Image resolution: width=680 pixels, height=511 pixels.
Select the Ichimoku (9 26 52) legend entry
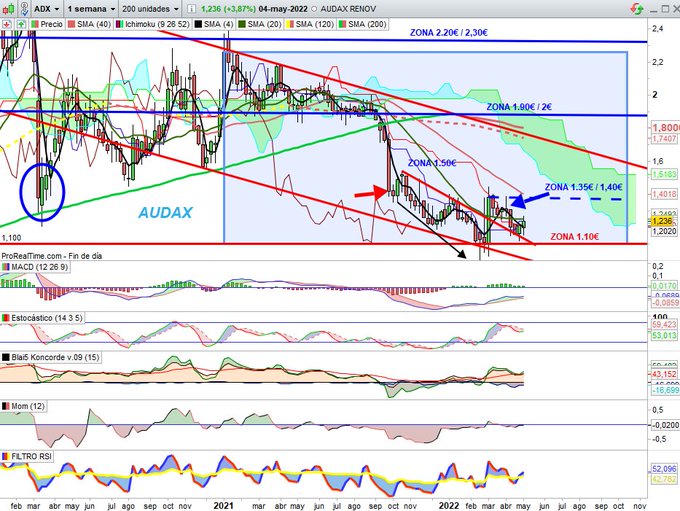coord(153,24)
